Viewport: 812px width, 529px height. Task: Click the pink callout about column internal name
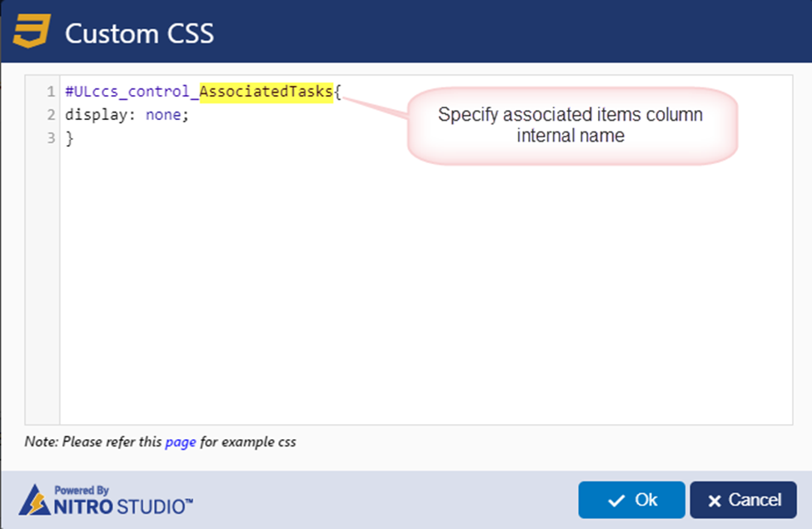tap(572, 125)
